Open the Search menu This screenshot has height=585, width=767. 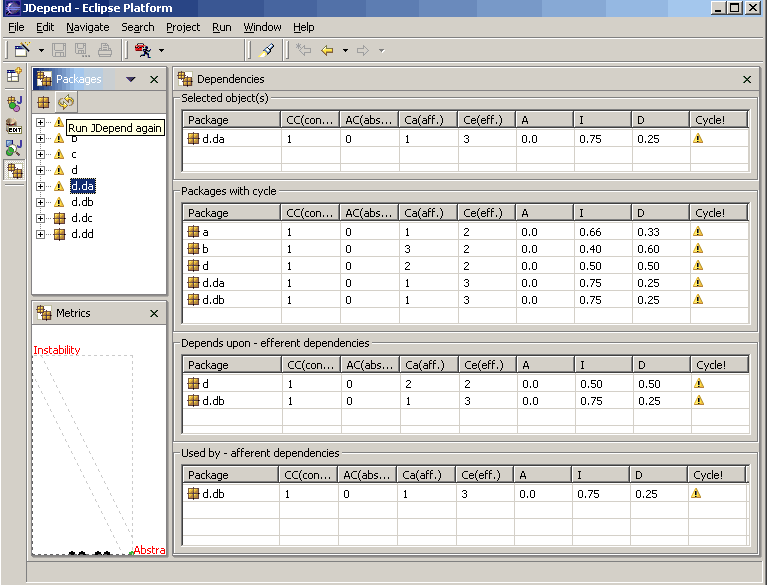click(x=138, y=27)
